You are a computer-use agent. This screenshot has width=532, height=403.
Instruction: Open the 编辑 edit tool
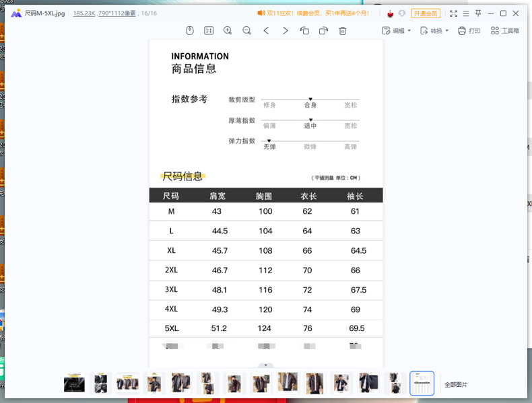click(393, 31)
